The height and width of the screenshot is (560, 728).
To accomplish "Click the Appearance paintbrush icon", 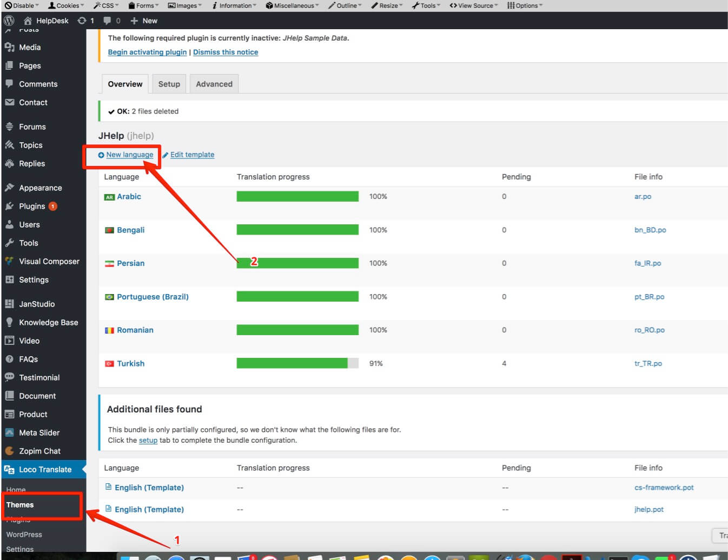I will [9, 188].
